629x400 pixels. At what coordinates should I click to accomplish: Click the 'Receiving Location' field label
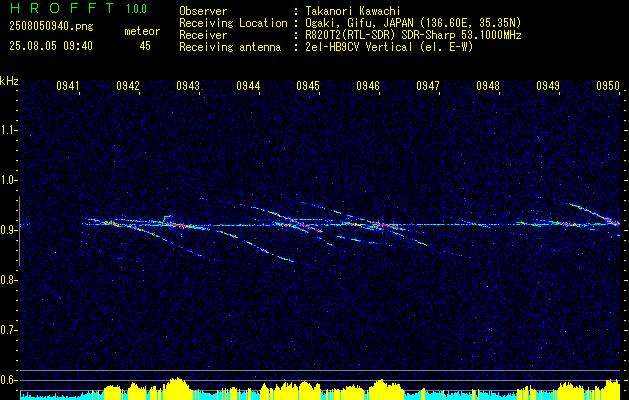click(x=233, y=23)
